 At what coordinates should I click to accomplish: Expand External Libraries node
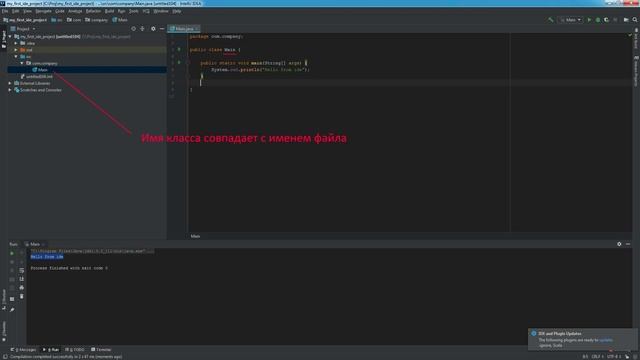pos(10,83)
